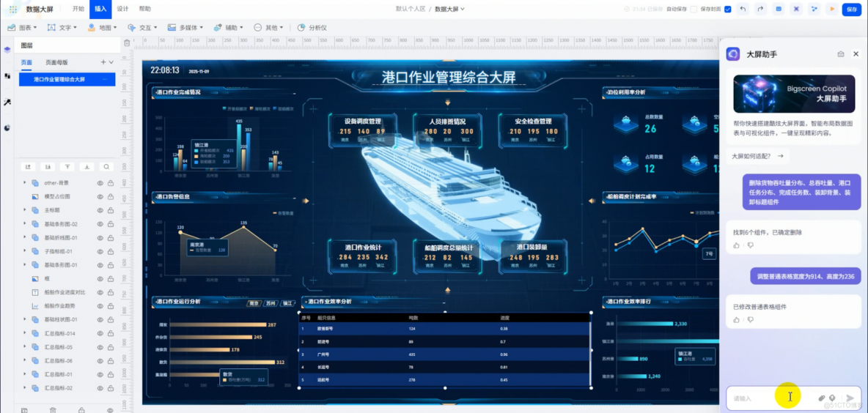Send message with paper plane icon
This screenshot has width=868, height=413.
point(850,398)
